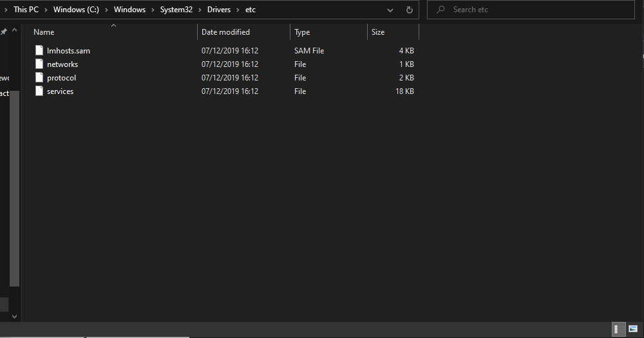Viewport: 644px width, 338px height.
Task: Open the address bar history dropdown
Action: [x=390, y=10]
